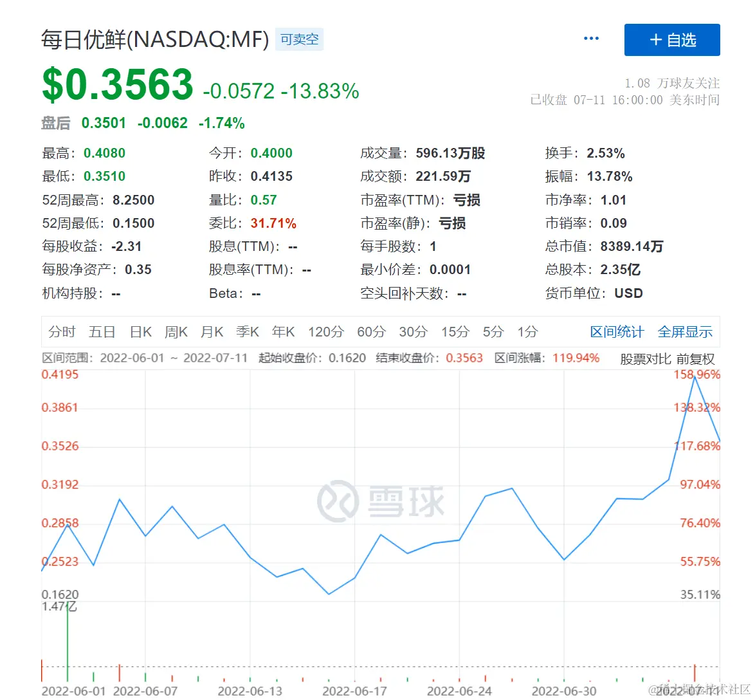Click the 换手 value 2.53%
Screen dimensions: 755x700
606,153
